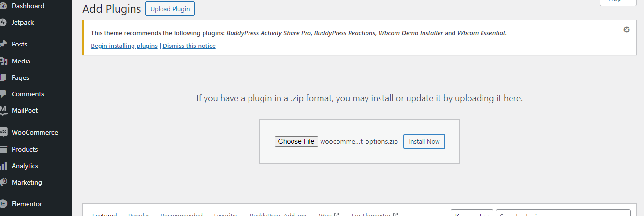This screenshot has height=216, width=644.
Task: Dismiss the plugin recommendation notice
Action: [627, 30]
